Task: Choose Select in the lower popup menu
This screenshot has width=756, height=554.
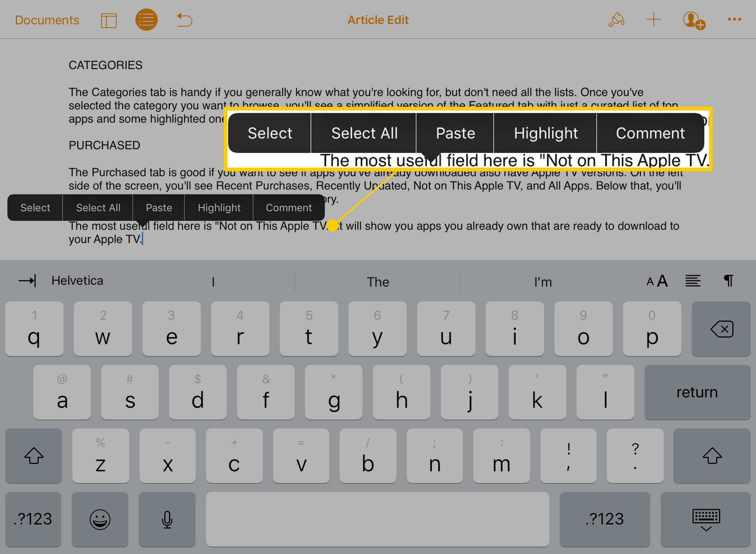Action: [35, 208]
